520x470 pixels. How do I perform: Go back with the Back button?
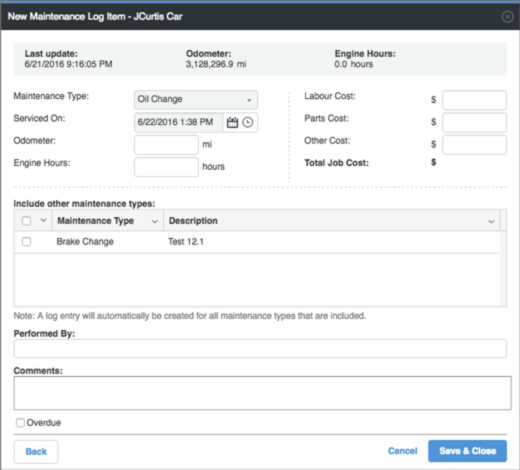tap(36, 452)
